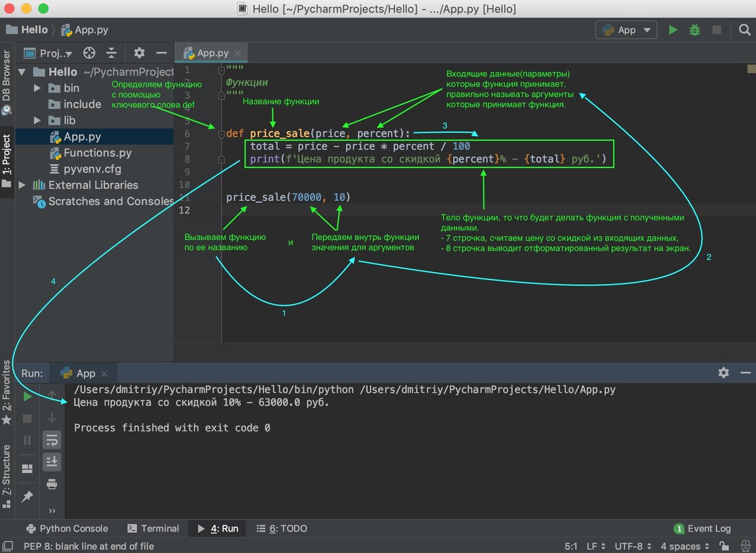This screenshot has height=553, width=756.
Task: Pin the Run tab with pin icon
Action: point(27,496)
